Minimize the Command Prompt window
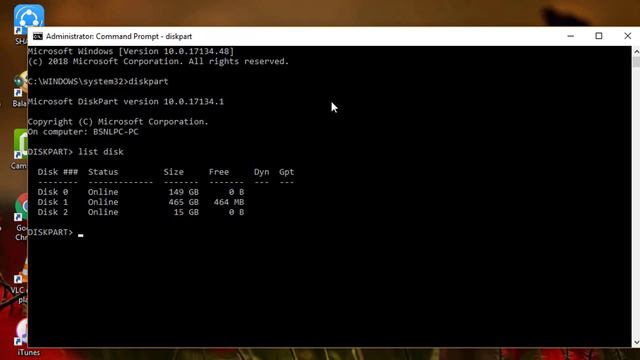 [x=571, y=36]
